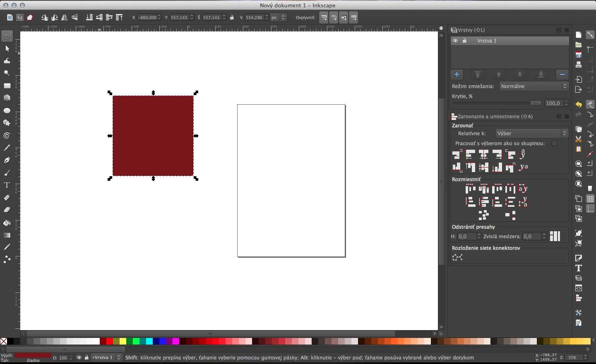The width and height of the screenshot is (596, 364).
Task: Select the Ellipse tool
Action: (x=7, y=111)
